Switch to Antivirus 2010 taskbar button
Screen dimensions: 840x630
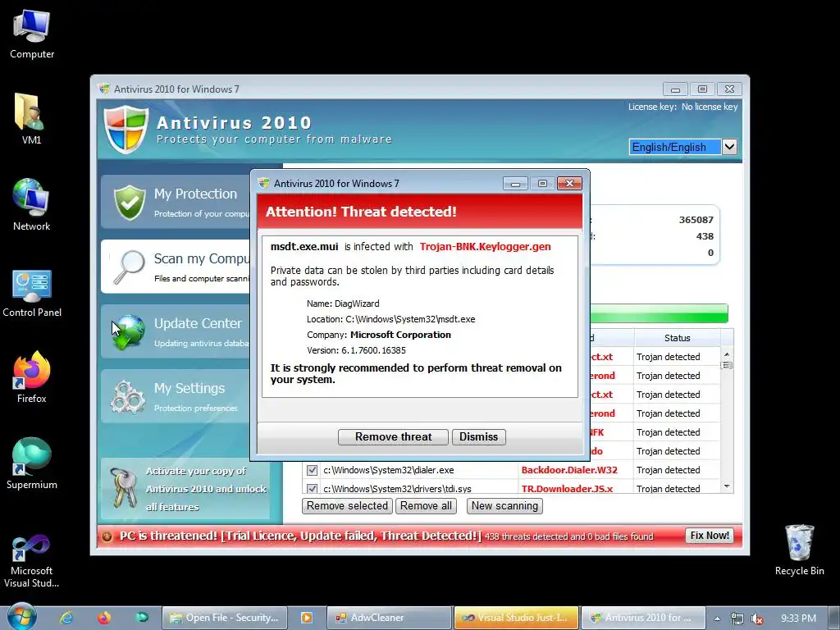pos(643,618)
